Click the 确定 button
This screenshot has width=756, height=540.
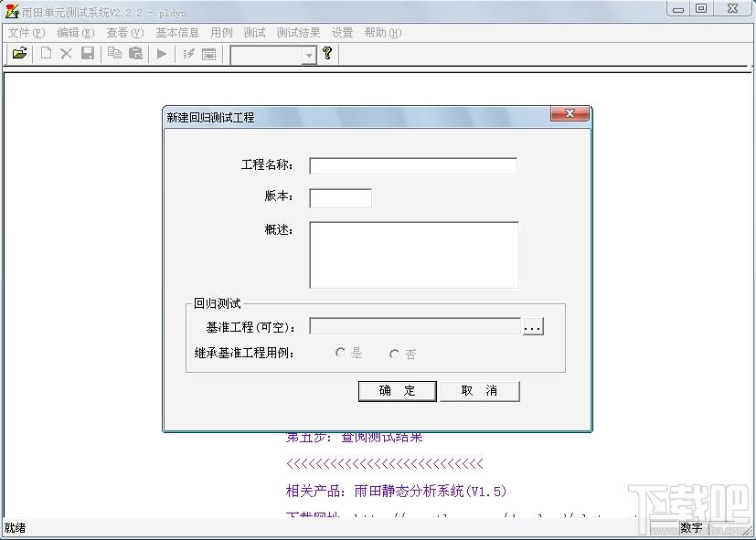click(x=398, y=391)
